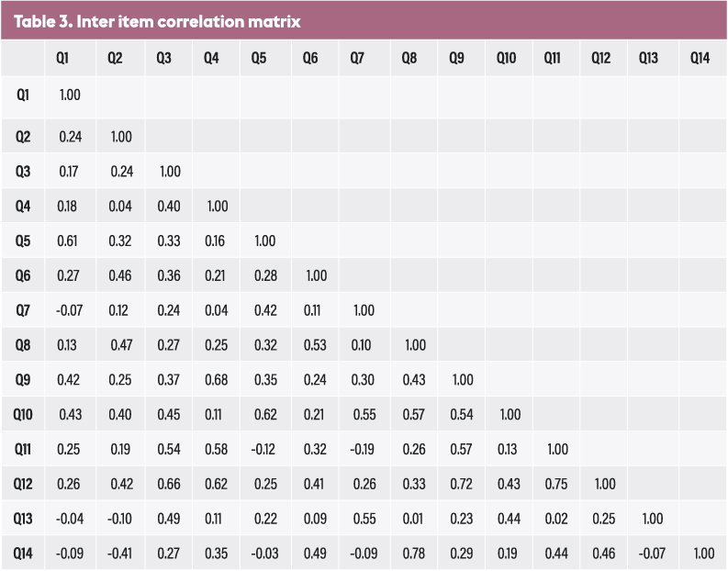Click the 0.72 cell in row Q12
The image size is (728, 571).
(x=462, y=484)
